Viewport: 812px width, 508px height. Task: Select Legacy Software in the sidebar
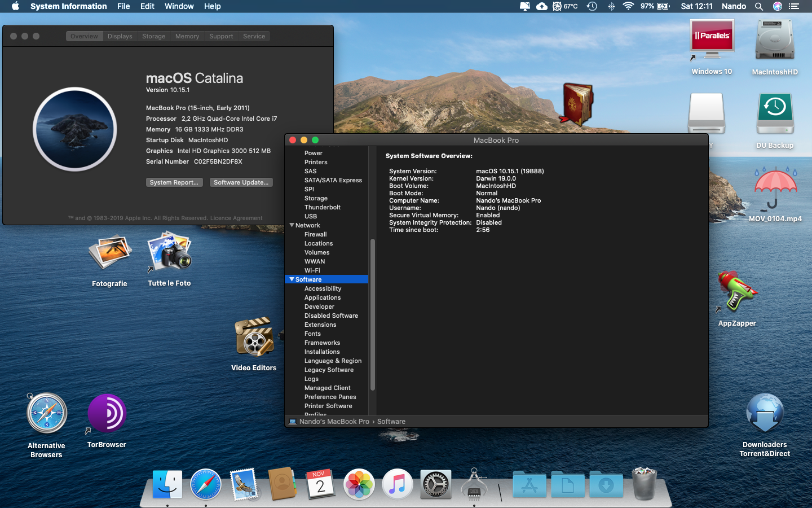tap(329, 370)
